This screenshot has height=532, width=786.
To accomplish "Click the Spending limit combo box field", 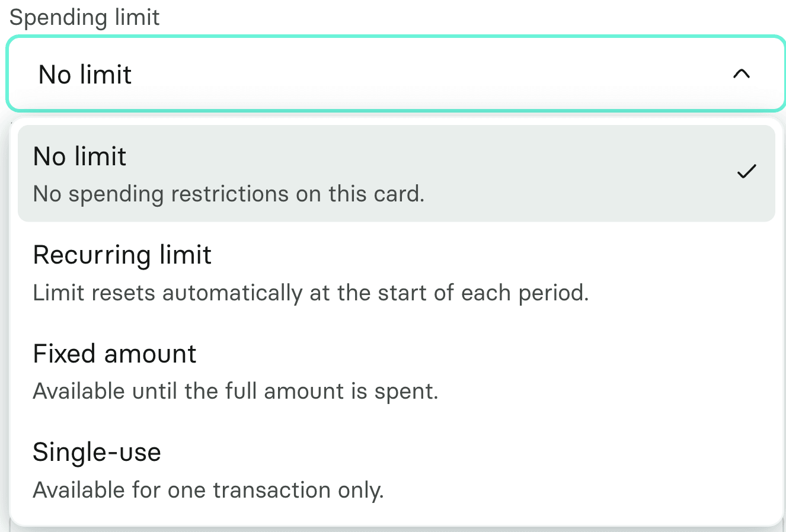I will coord(396,73).
